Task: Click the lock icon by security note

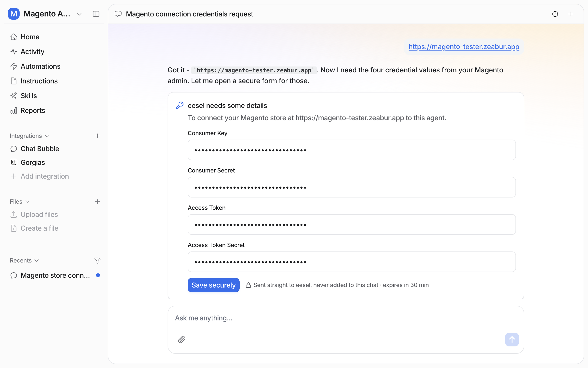Action: click(x=248, y=285)
